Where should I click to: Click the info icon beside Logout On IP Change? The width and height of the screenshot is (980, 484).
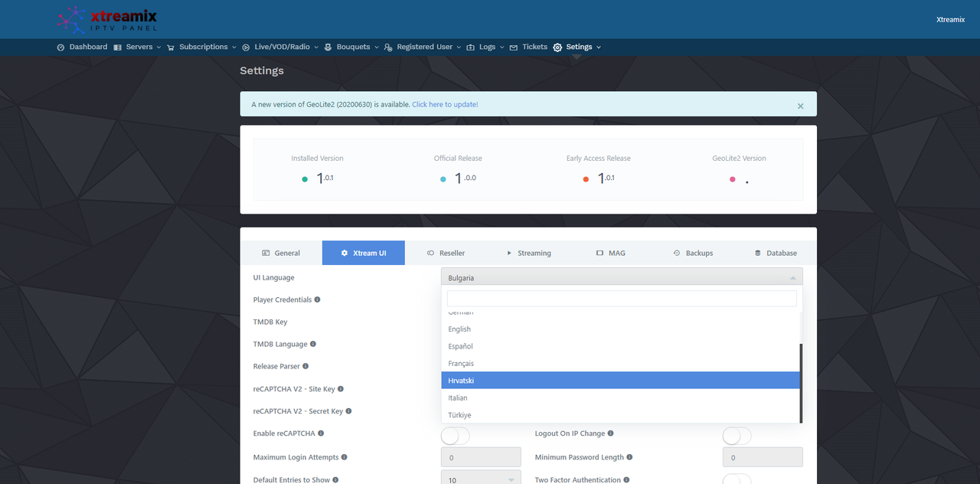pyautogui.click(x=610, y=433)
